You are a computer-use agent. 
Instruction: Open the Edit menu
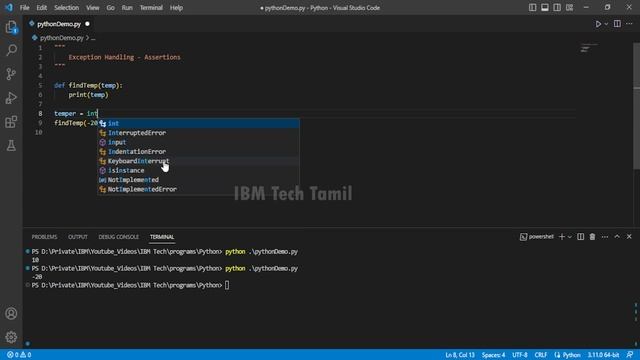[42, 8]
